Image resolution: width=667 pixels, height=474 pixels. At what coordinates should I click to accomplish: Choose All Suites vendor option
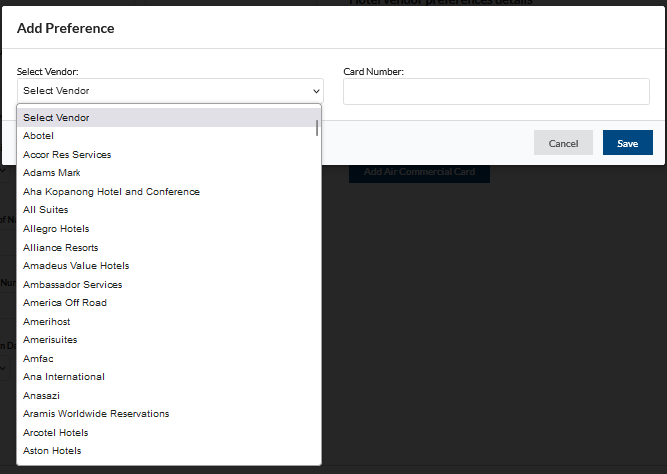pos(169,210)
